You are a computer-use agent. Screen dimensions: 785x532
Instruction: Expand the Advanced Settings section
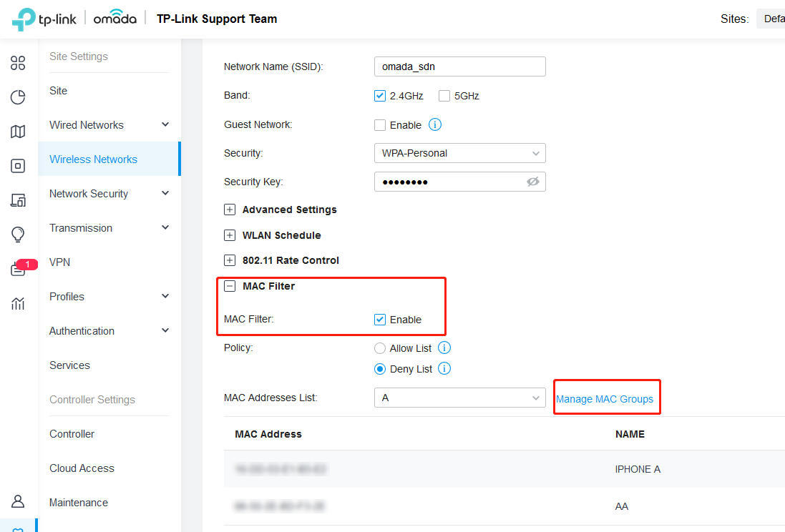pyautogui.click(x=230, y=210)
